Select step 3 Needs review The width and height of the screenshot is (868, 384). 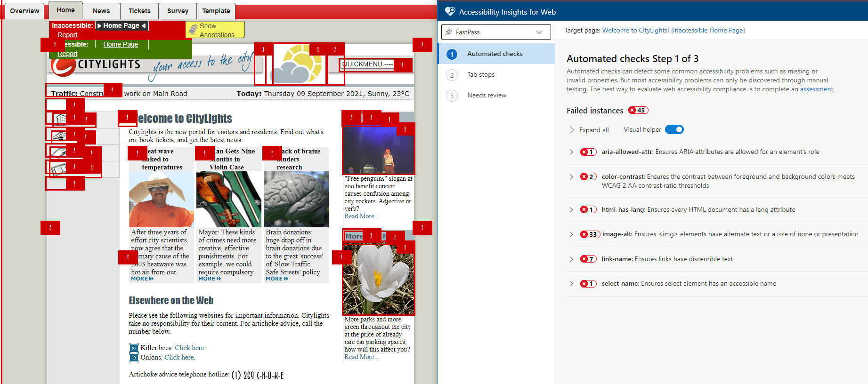[487, 96]
